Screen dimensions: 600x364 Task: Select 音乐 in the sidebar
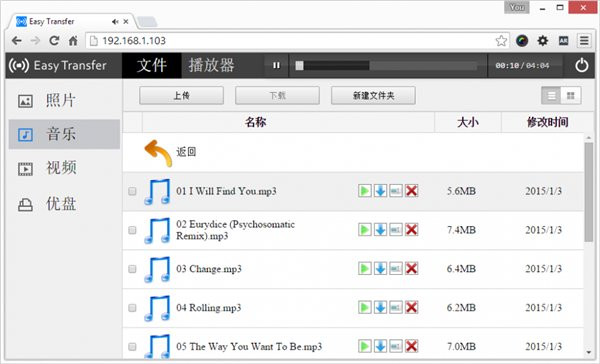point(64,134)
